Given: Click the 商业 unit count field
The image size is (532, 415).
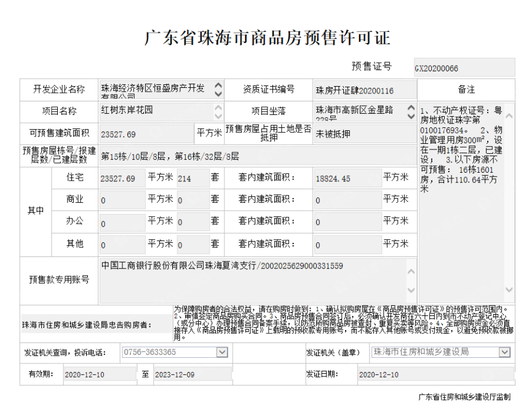Looking at the screenshot, I should 193,200.
